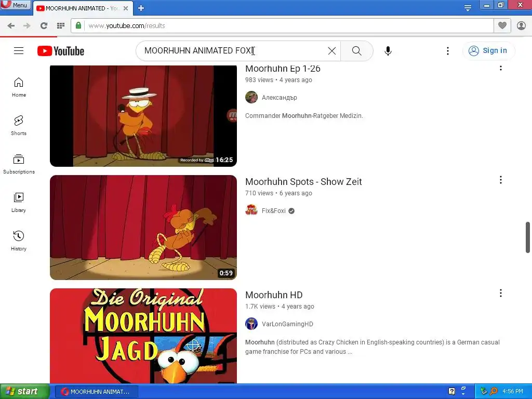The height and width of the screenshot is (399, 532).
Task: Click the taskbar clock showing 4:56 PM
Action: tap(513, 392)
